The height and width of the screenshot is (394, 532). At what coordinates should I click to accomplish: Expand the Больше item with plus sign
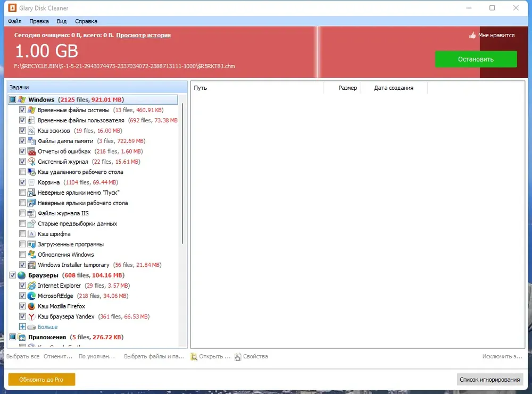(x=22, y=327)
